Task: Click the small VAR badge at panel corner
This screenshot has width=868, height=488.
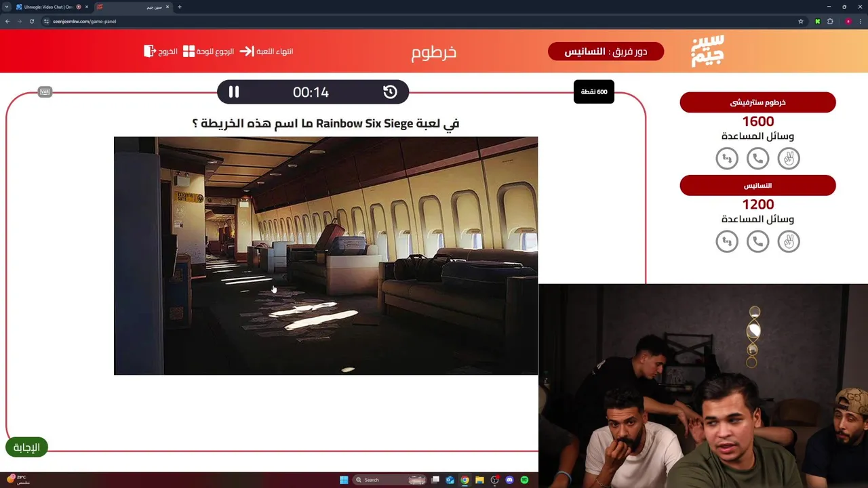Action: tap(45, 91)
